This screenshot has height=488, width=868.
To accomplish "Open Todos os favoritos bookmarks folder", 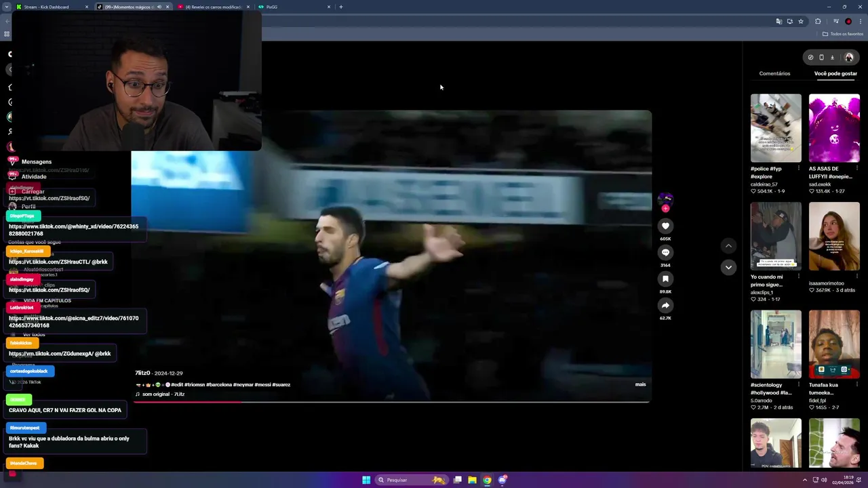I will pyautogui.click(x=843, y=34).
